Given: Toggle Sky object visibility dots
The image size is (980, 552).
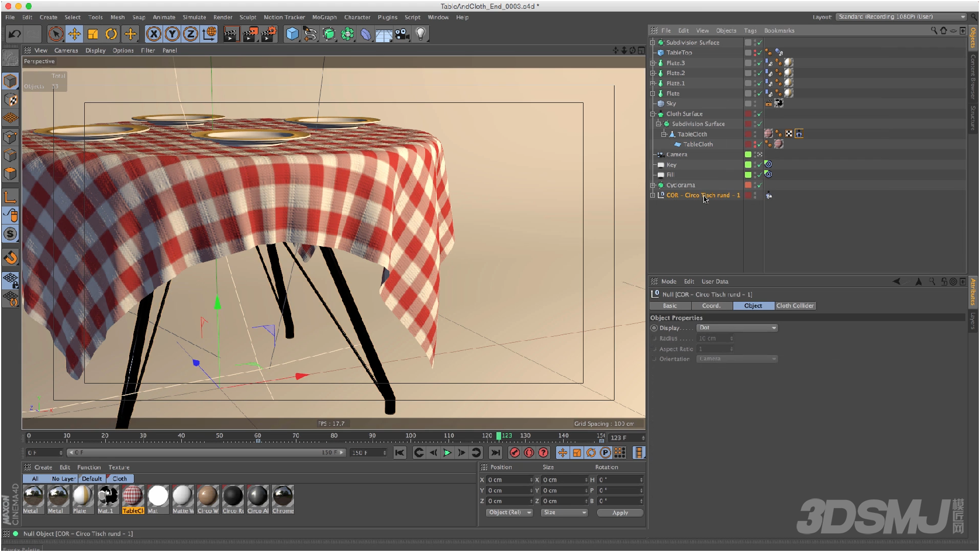Looking at the screenshot, I should 755,103.
